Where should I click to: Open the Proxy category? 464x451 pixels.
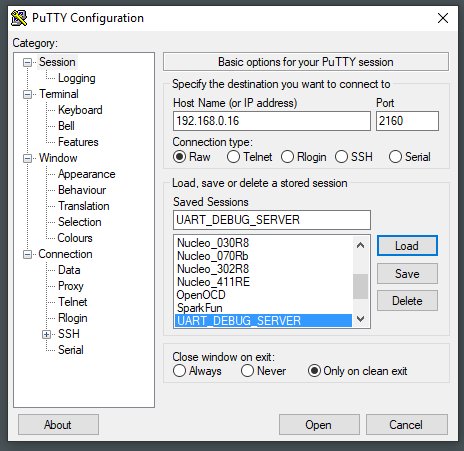tap(71, 286)
